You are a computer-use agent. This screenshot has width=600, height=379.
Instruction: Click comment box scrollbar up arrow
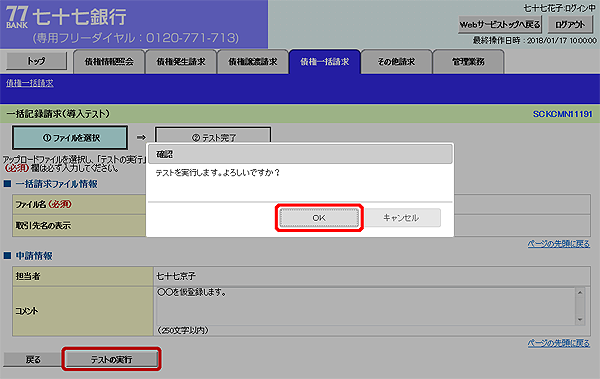pyautogui.click(x=580, y=292)
